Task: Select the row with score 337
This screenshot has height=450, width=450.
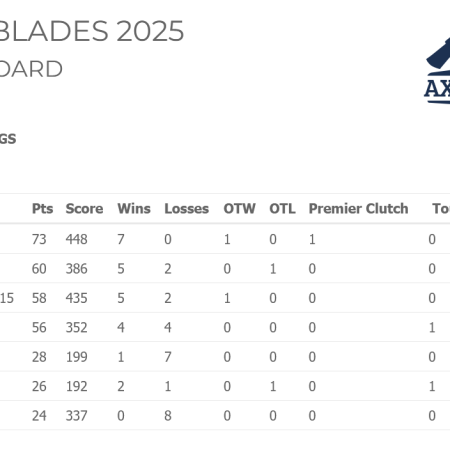Action: tap(225, 415)
